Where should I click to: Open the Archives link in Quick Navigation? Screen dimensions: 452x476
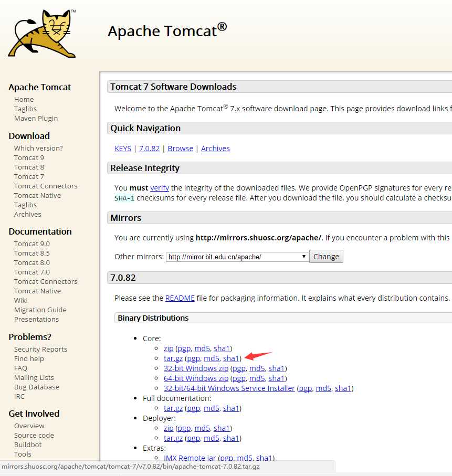pos(215,149)
